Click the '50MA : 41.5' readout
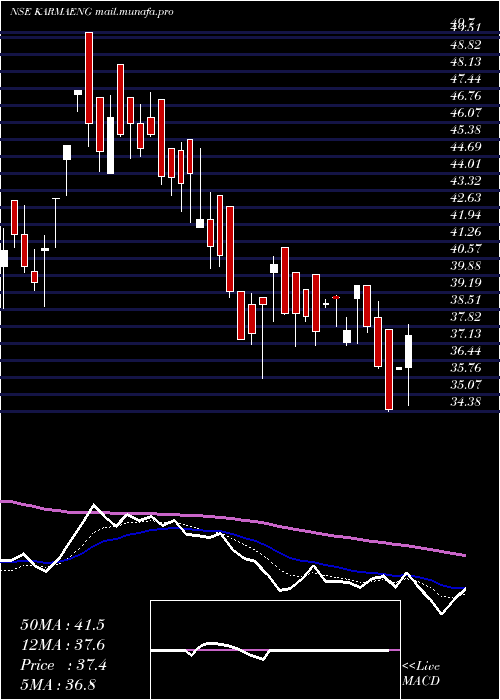 click(62, 625)
